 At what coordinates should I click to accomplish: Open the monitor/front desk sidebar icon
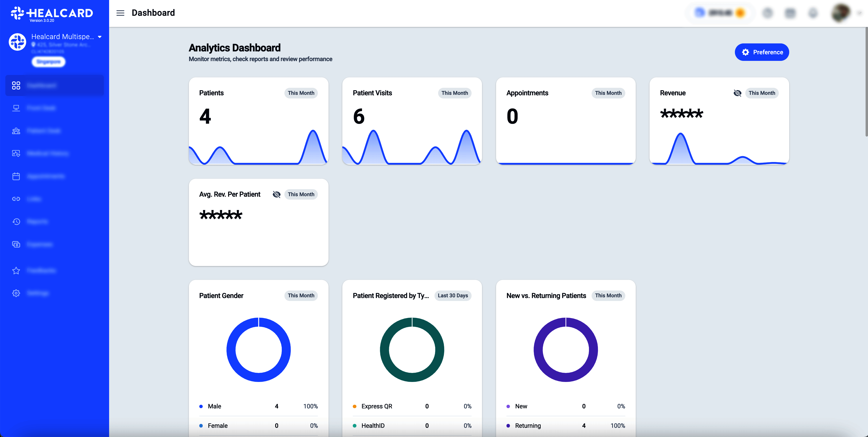pyautogui.click(x=16, y=108)
